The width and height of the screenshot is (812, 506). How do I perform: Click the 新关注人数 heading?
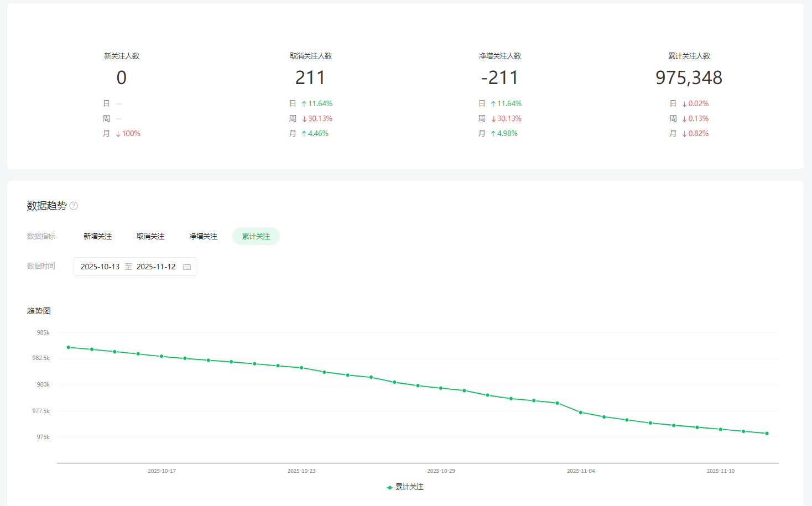[x=122, y=56]
